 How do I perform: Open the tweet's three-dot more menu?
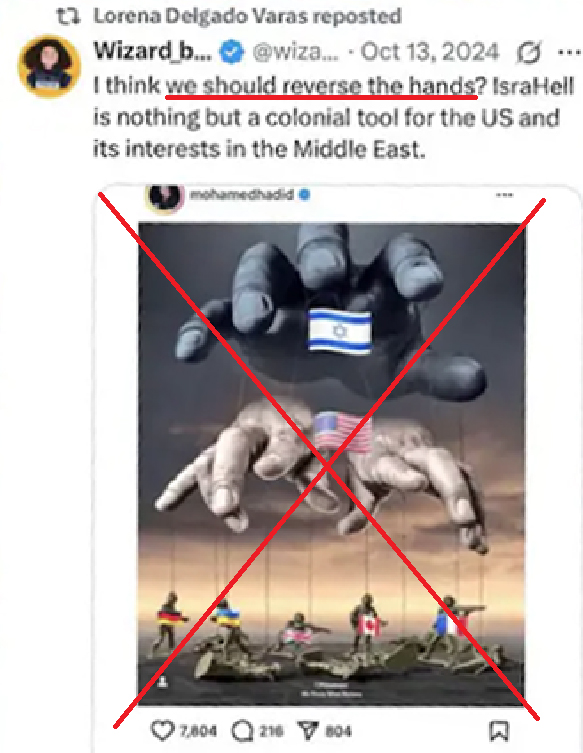(569, 52)
